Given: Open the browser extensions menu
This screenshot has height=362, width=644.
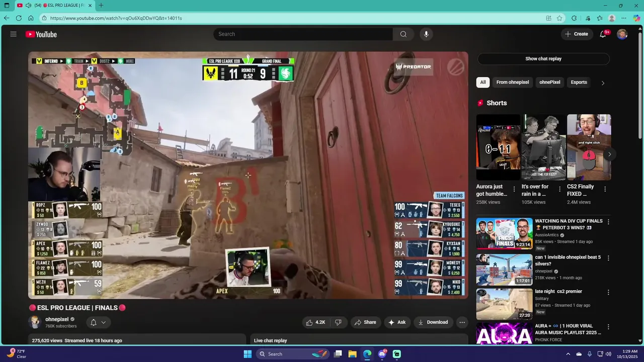Looking at the screenshot, I should point(574,18).
